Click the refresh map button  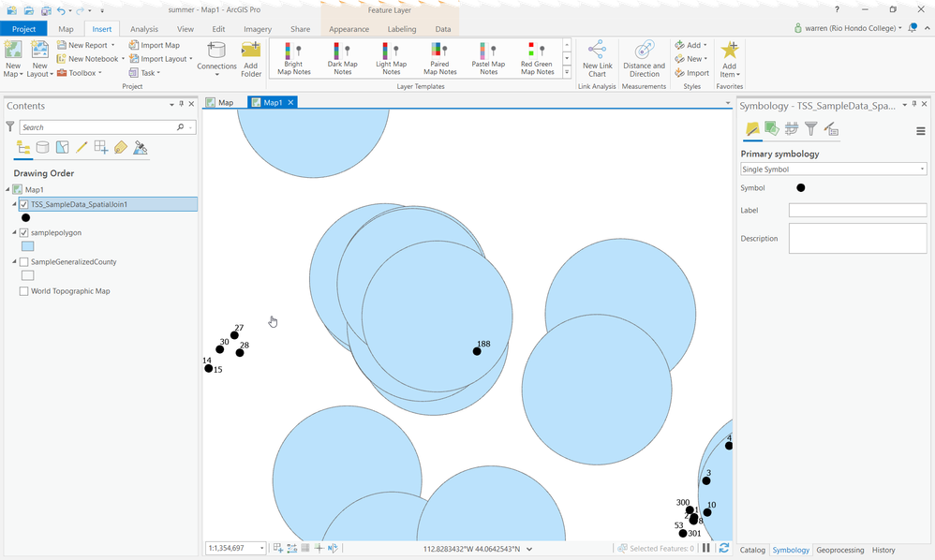pos(724,548)
